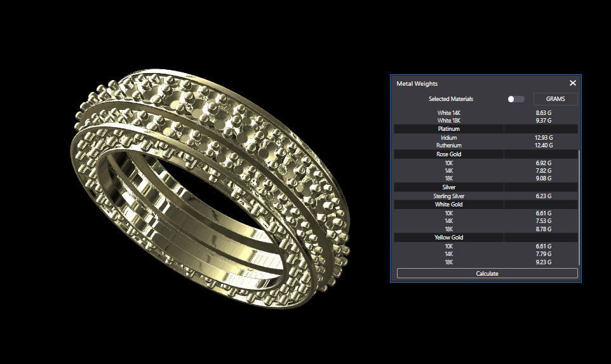
Task: Click the 7.82 G Rose Gold 14K weight
Action: coord(544,171)
